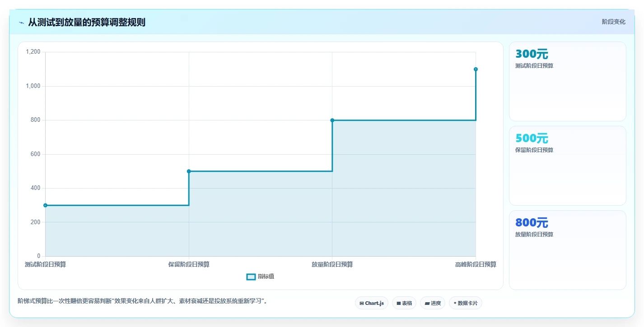This screenshot has height=327, width=644.
Task: Click the 放量阶段日预算 axis label
Action: click(x=332, y=264)
